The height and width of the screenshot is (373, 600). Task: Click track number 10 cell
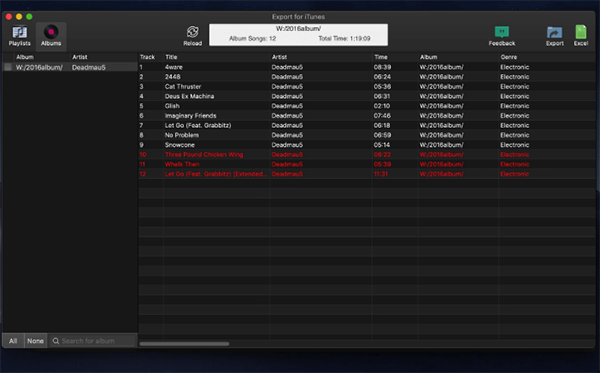point(143,155)
